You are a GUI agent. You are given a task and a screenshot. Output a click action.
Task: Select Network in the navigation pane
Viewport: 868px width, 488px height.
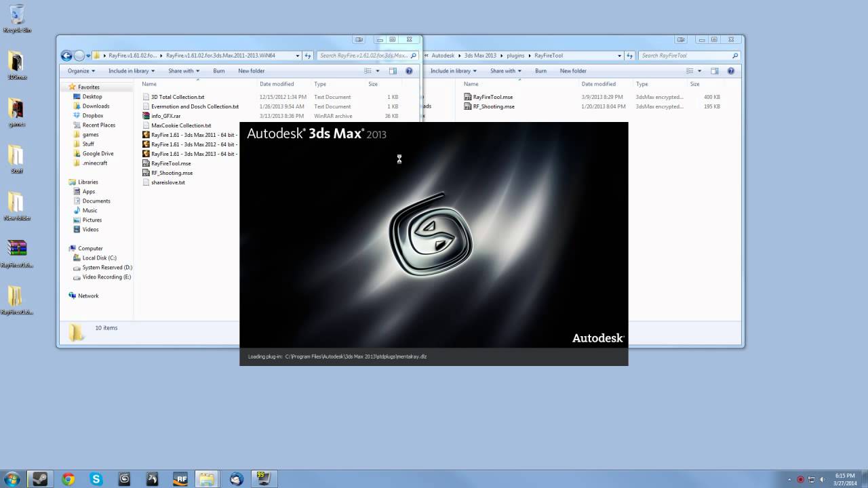(88, 296)
